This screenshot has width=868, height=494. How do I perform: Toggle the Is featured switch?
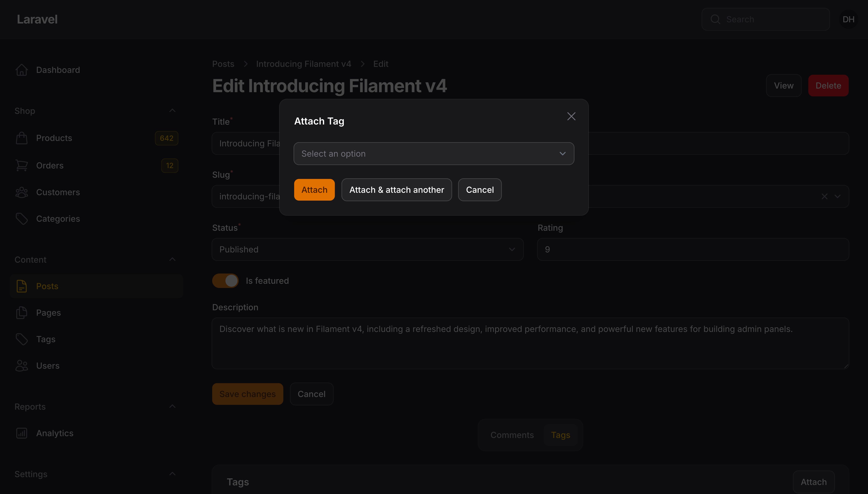225,281
